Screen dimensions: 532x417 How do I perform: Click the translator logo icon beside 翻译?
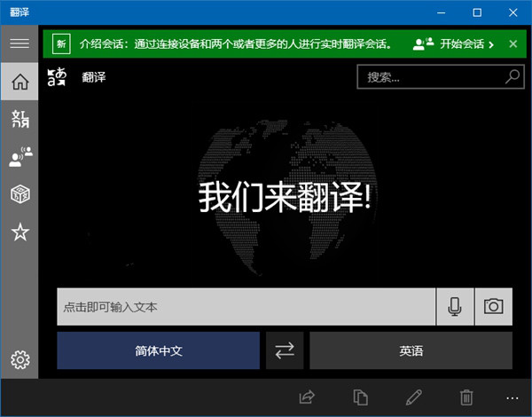(x=57, y=76)
